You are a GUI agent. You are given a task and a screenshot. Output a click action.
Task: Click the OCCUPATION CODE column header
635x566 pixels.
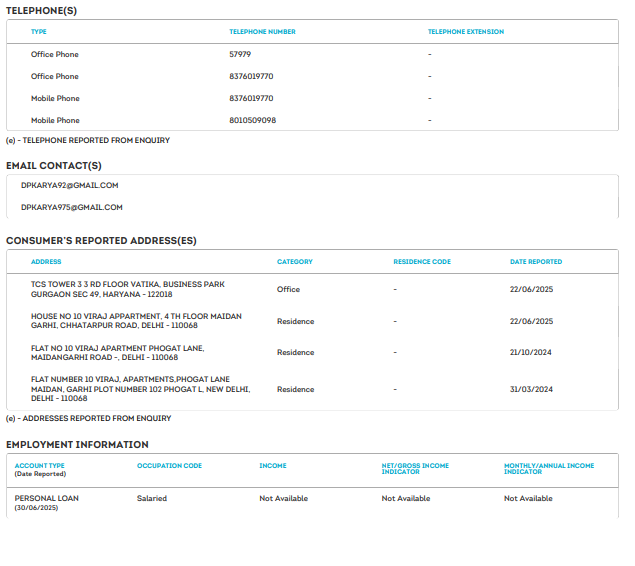(x=169, y=466)
